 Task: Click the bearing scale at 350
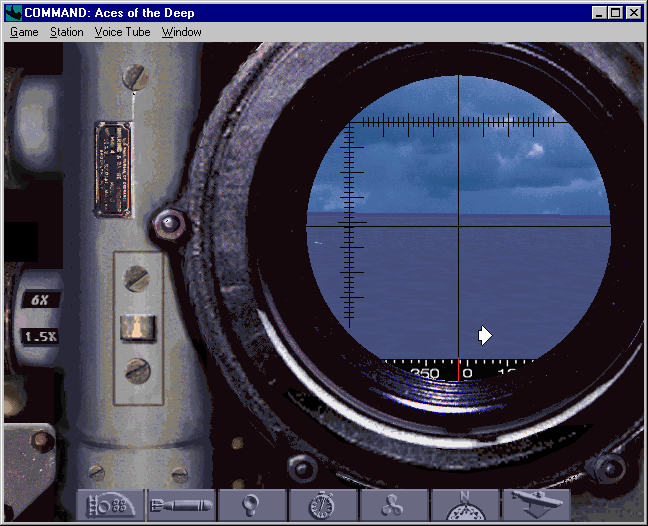click(x=425, y=374)
